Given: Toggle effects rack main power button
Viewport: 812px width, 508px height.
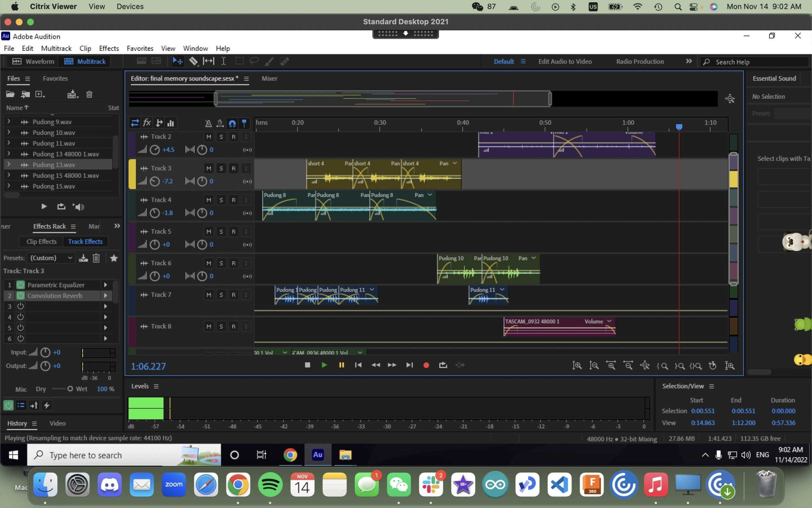Looking at the screenshot, I should click(8, 405).
